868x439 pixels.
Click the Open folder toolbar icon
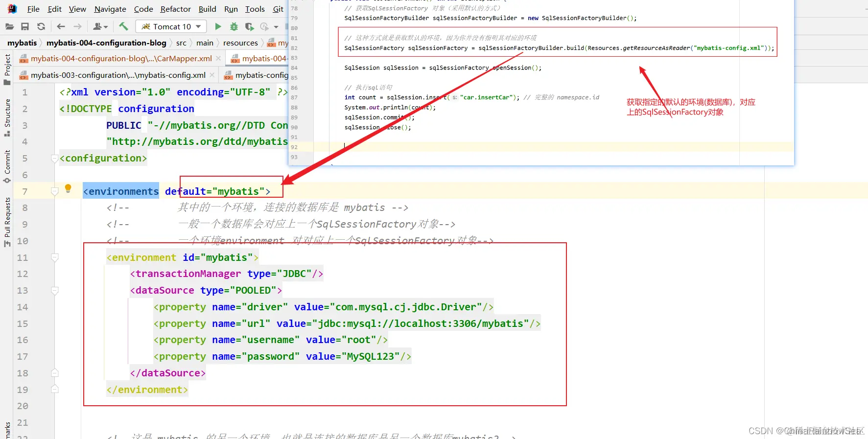tap(9, 26)
